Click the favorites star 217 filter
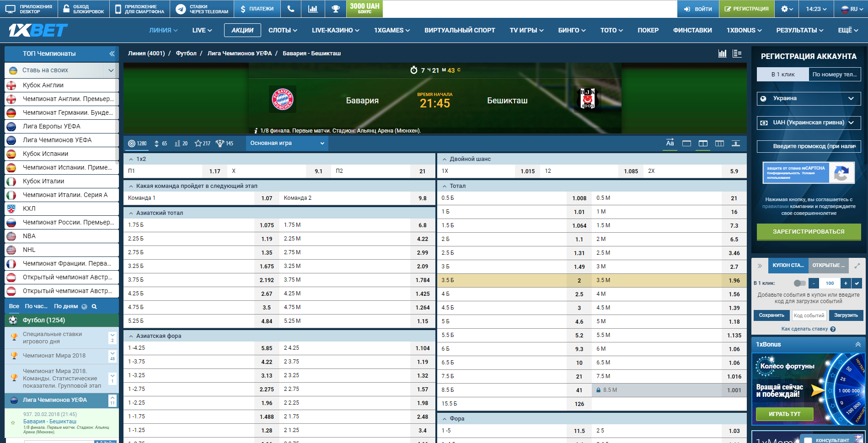Screen dimensions: 868x443 coord(202,144)
